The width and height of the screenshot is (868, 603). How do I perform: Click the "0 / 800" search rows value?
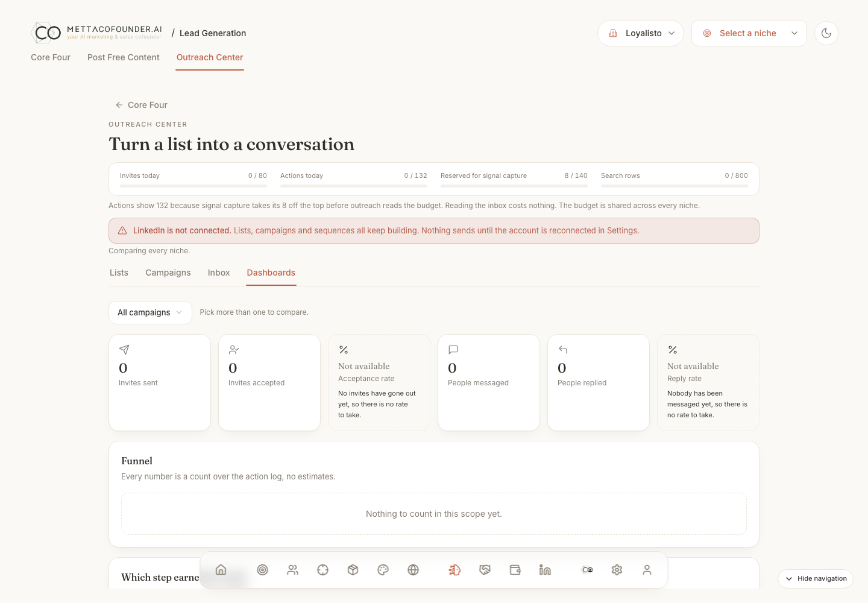(736, 175)
